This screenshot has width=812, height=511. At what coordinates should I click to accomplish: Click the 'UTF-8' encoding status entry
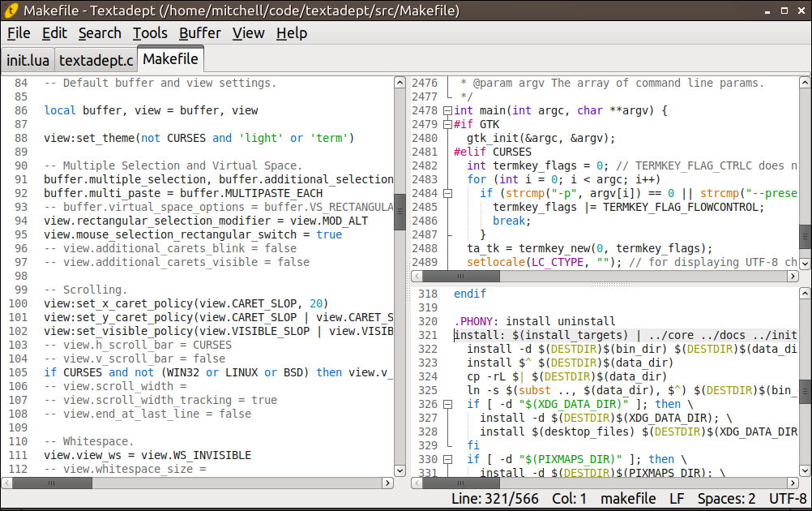[x=788, y=499]
